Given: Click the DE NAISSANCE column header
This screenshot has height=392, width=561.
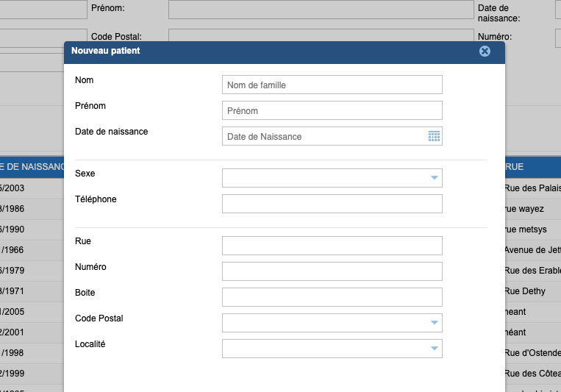Looking at the screenshot, I should point(32,167).
